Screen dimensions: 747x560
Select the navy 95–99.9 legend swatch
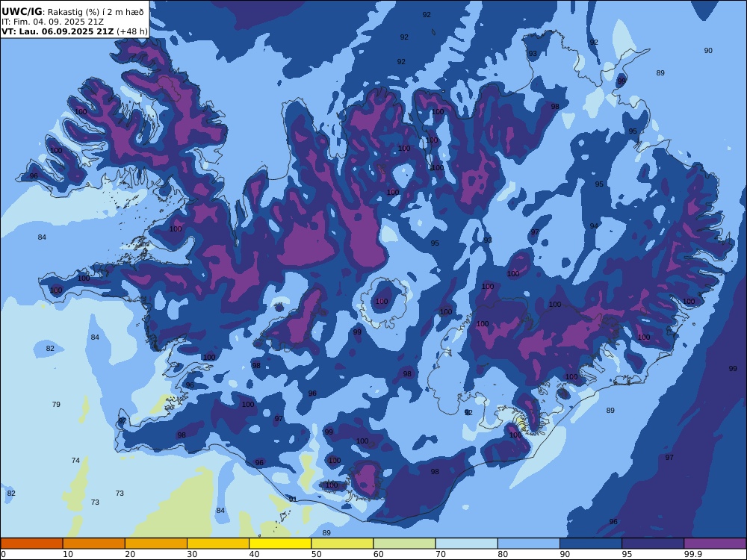(653, 544)
